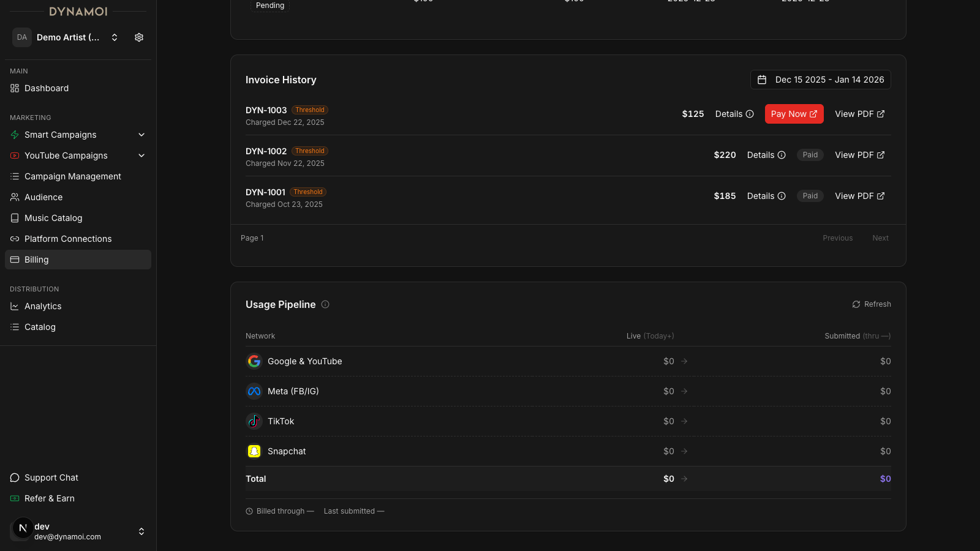The image size is (980, 551).
Task: Click the Analytics chart icon
Action: pos(15,306)
